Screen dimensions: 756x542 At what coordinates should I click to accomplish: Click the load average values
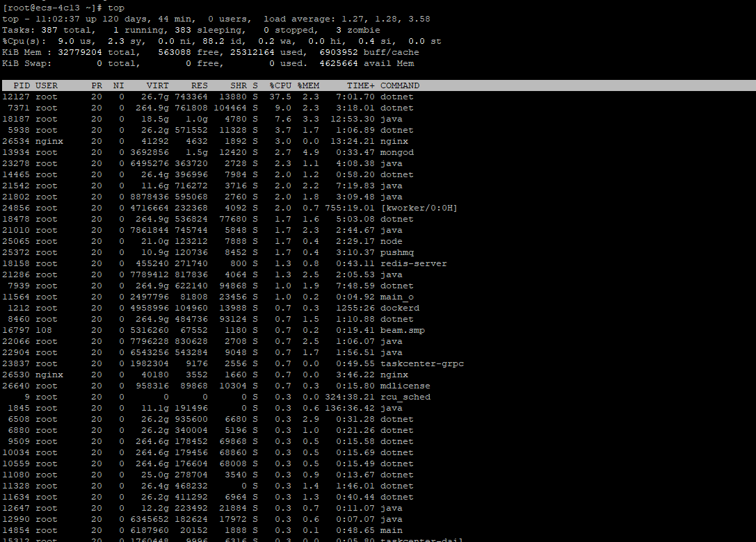click(x=386, y=19)
